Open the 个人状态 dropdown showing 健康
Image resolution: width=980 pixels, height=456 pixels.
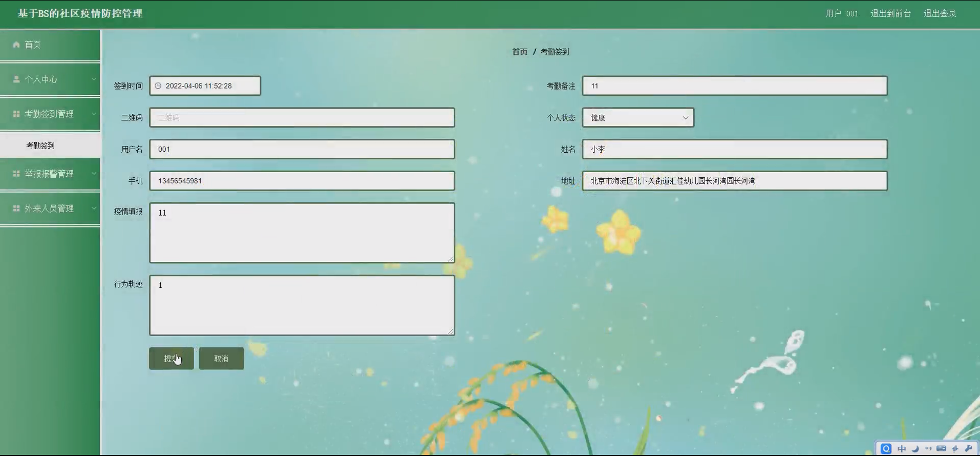[638, 117]
